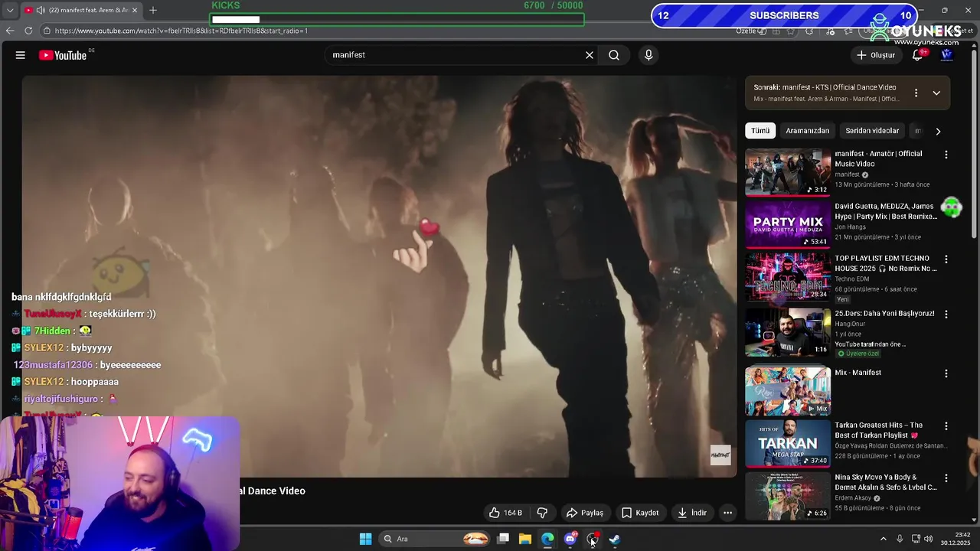Open Mix - Manifest playlist thumbnail
This screenshot has height=551, width=980.
(788, 391)
